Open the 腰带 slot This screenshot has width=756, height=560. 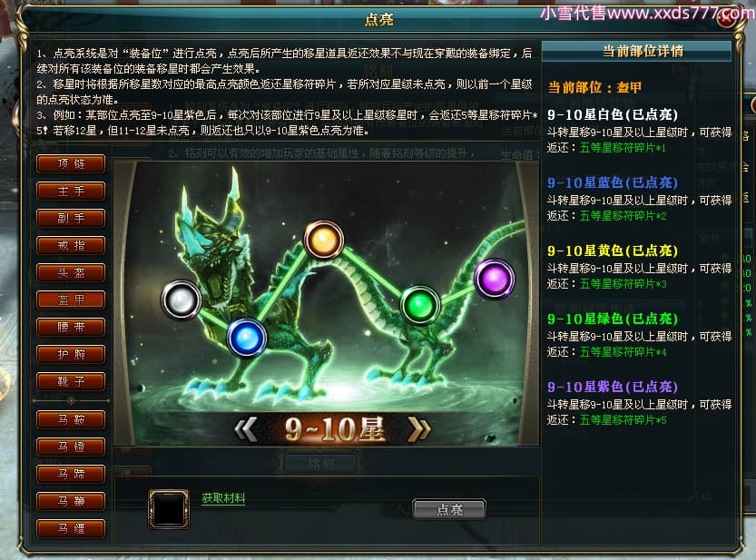click(x=71, y=327)
